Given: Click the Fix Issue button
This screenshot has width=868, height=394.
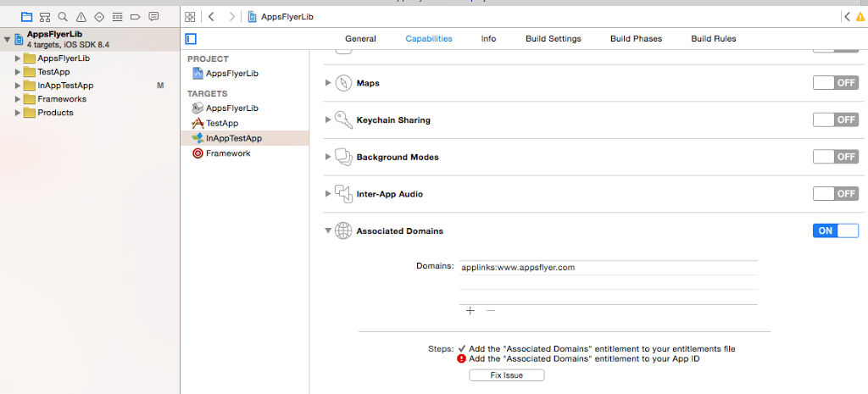Looking at the screenshot, I should point(507,375).
